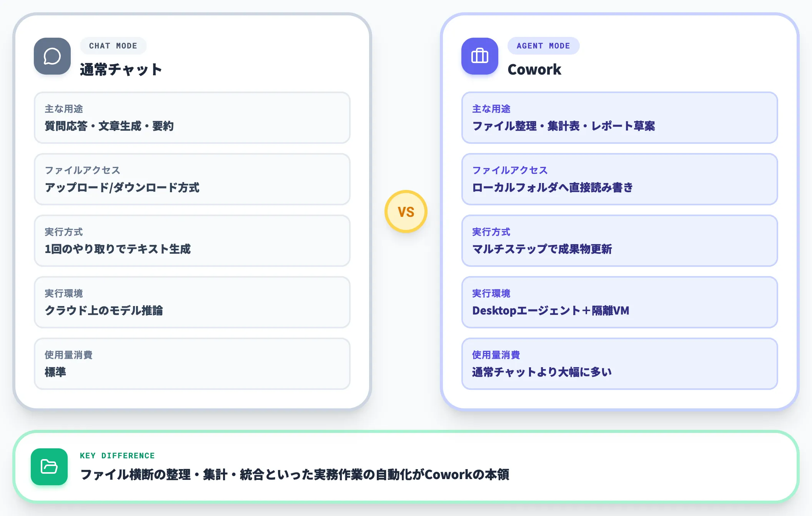Click 実行環境 label in Cowork card

(491, 293)
